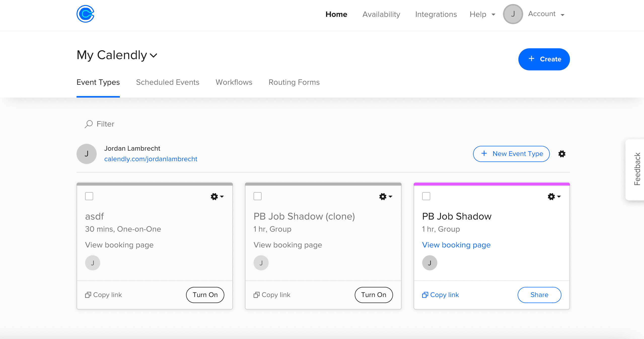Turn On the PB Job Shadow (clone) event
This screenshot has width=644, height=339.
(x=374, y=295)
